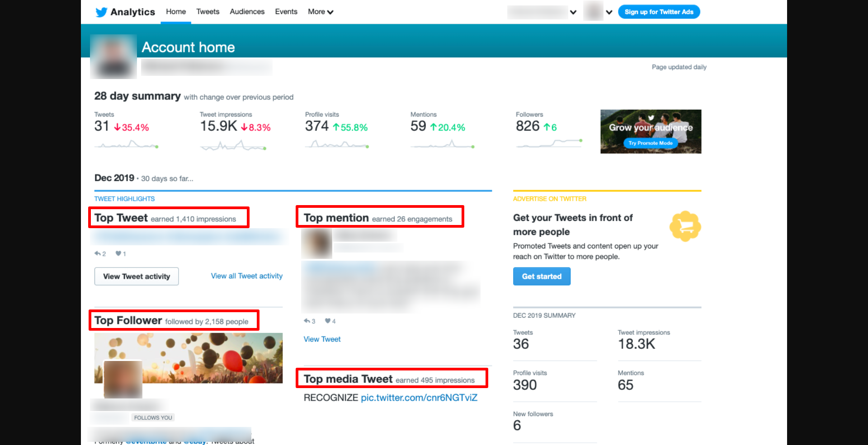Open the profile avatar dropdown arrow
This screenshot has width=868, height=445.
609,12
